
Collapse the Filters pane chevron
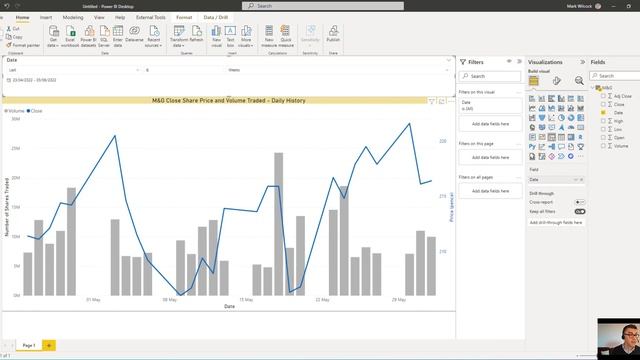point(520,61)
